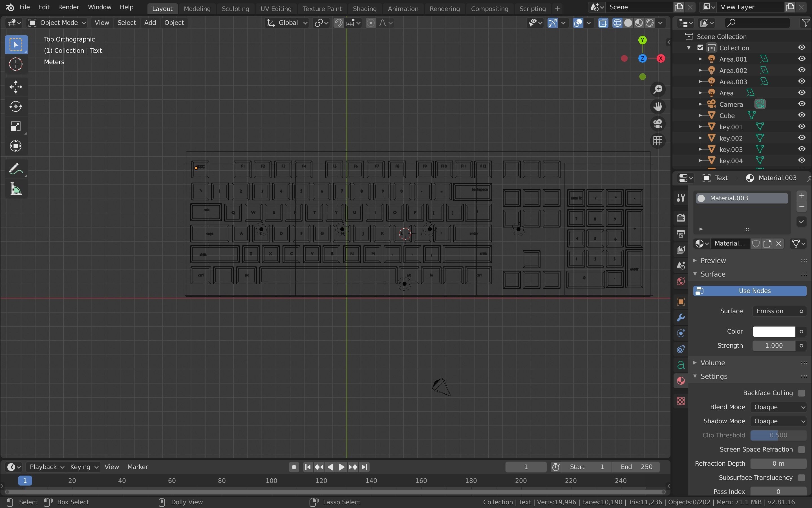812x508 pixels.
Task: Expand the Preview panel
Action: (713, 260)
